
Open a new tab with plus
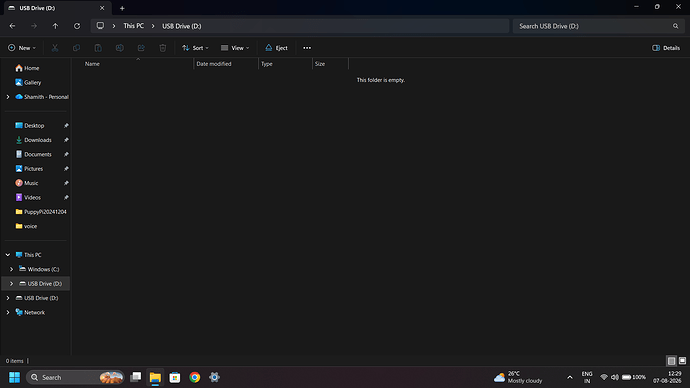point(122,8)
